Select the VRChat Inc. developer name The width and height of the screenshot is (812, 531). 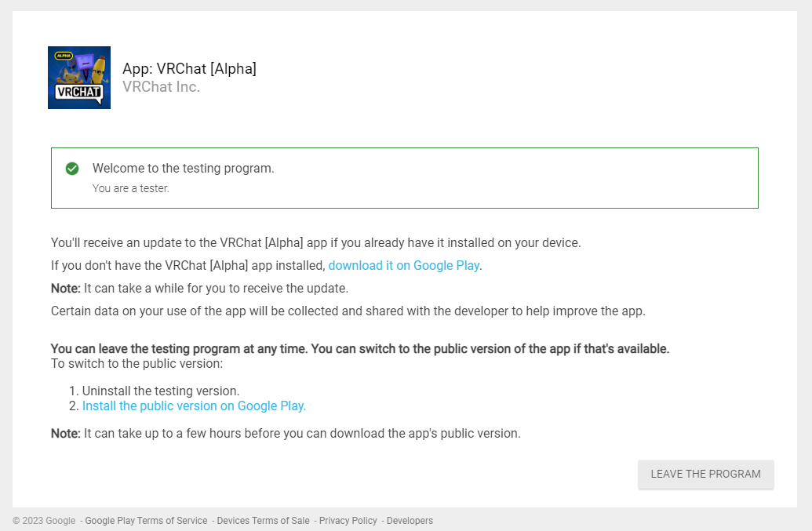point(161,86)
